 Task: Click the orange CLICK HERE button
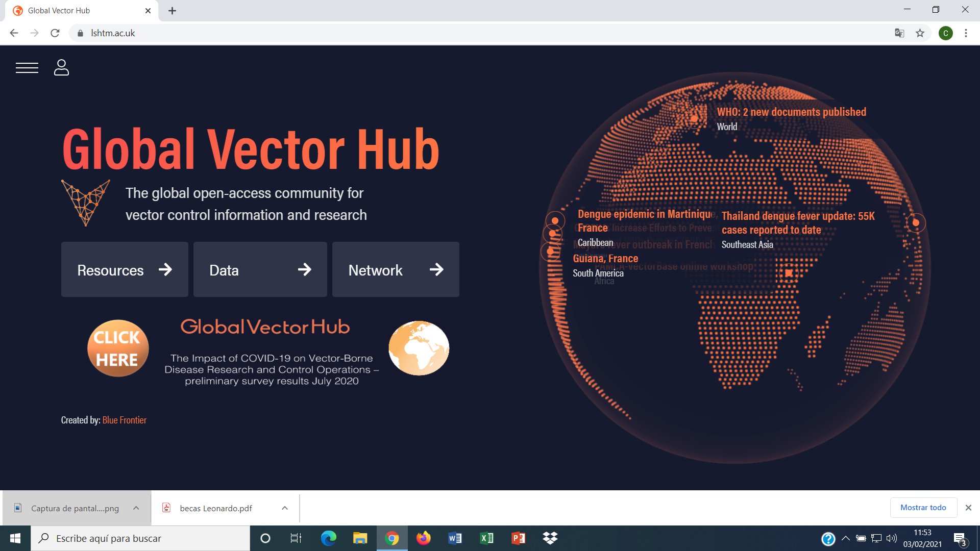pyautogui.click(x=118, y=348)
